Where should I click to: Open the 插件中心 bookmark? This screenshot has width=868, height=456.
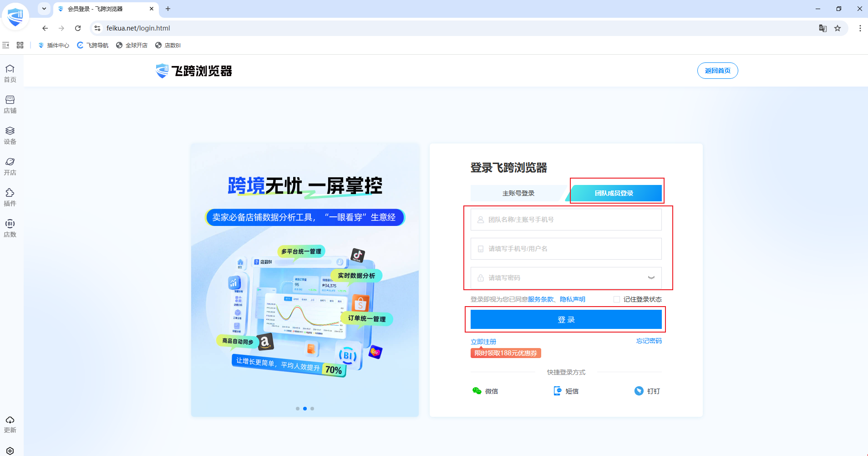click(x=54, y=45)
